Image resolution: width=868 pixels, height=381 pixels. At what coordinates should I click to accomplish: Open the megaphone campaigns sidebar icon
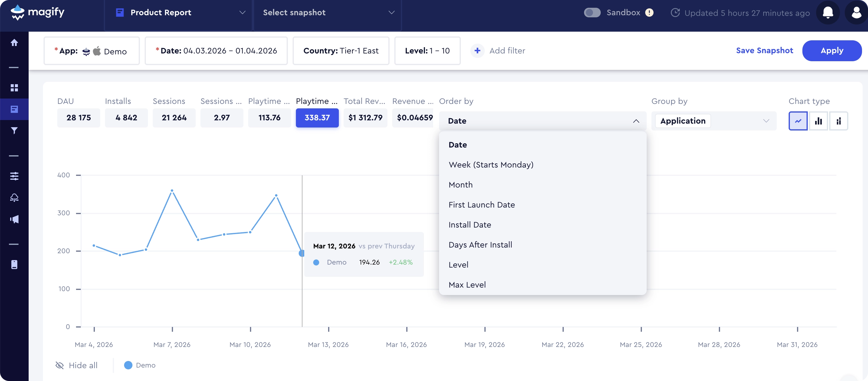tap(14, 219)
